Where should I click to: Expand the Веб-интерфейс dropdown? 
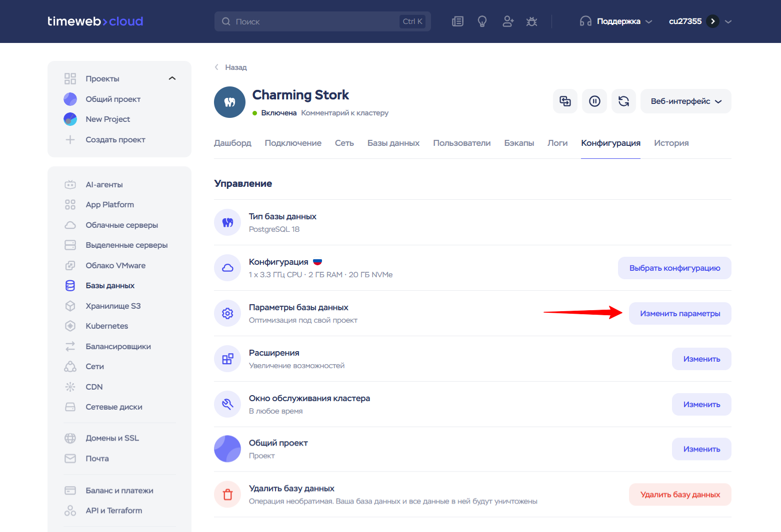685,101
